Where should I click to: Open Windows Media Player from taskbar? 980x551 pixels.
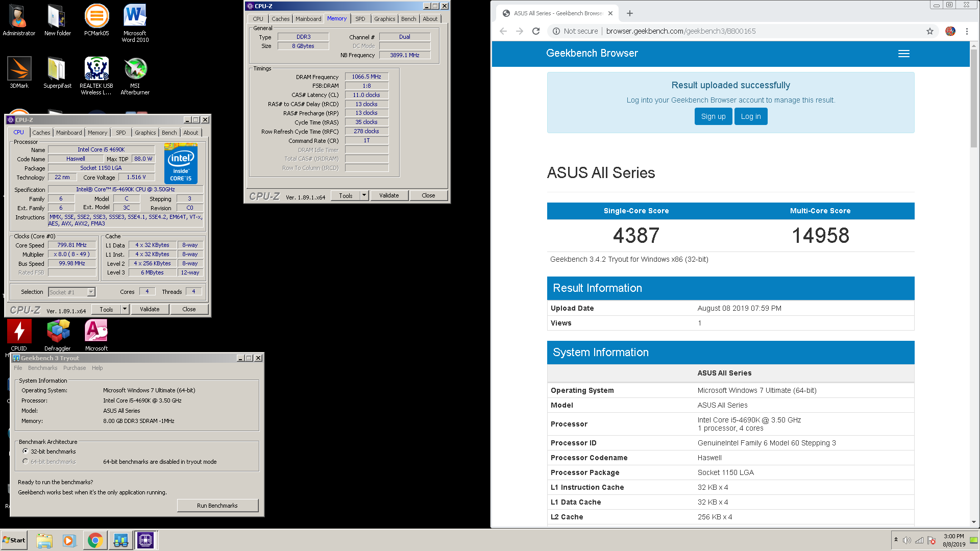[x=69, y=540]
